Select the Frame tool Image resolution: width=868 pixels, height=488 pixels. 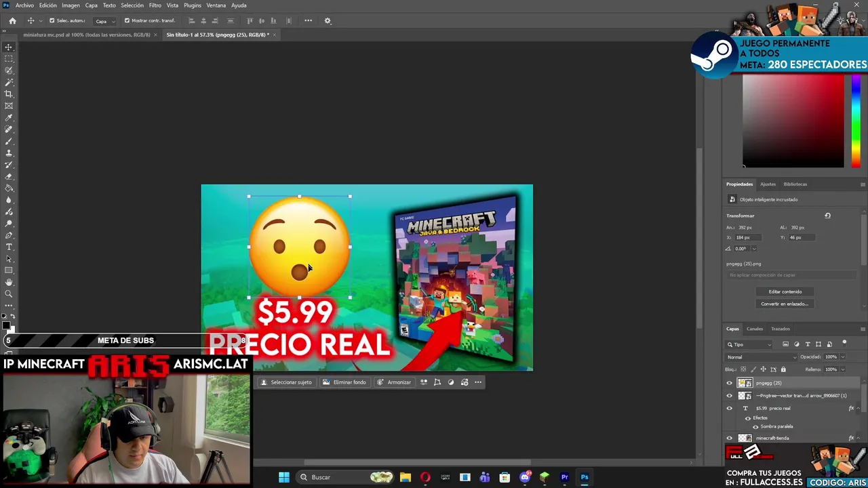pyautogui.click(x=9, y=106)
